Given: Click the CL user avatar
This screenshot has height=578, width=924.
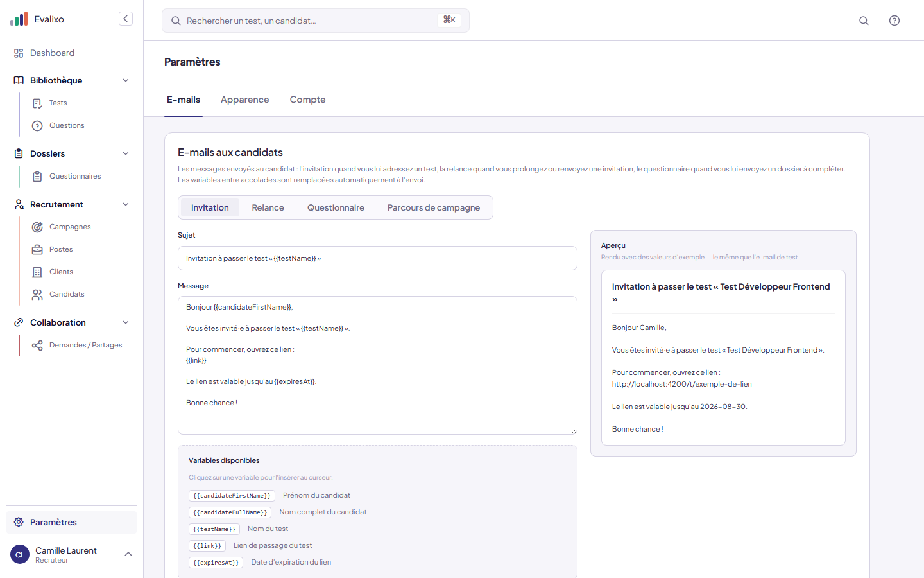Looking at the screenshot, I should pos(20,554).
